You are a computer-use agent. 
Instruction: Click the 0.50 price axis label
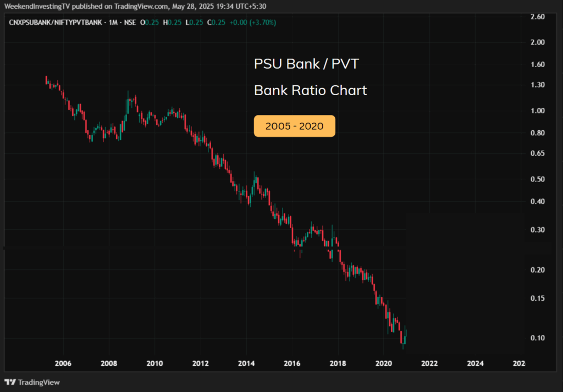point(538,179)
